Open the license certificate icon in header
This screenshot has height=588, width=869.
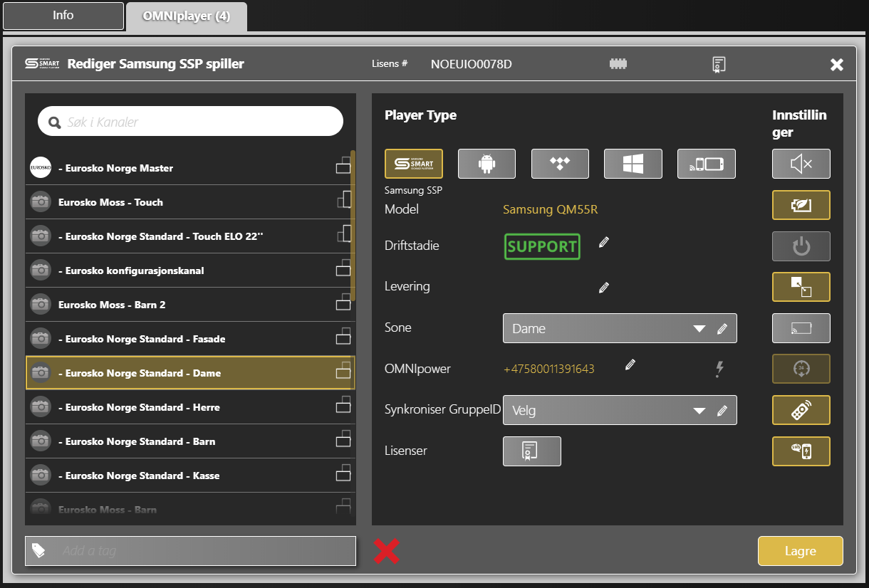pyautogui.click(x=719, y=64)
